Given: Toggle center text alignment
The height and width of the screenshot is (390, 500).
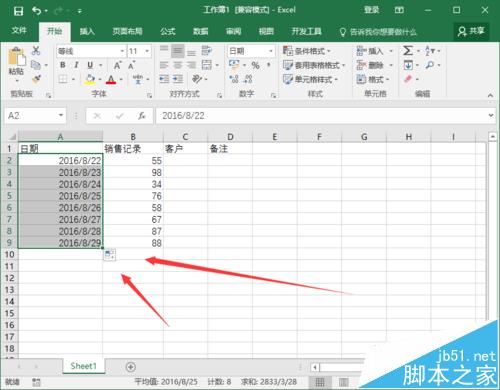Looking at the screenshot, I should 178,65.
